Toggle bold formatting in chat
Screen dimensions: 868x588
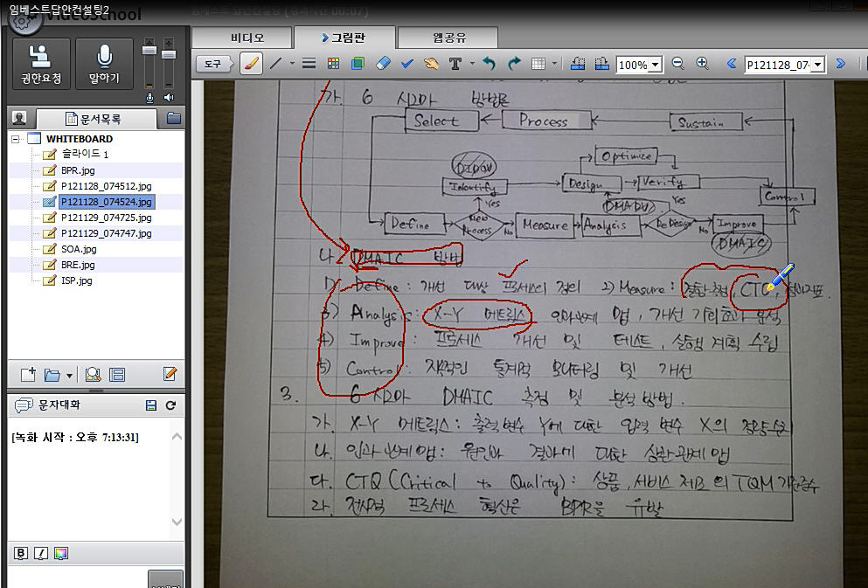21,553
